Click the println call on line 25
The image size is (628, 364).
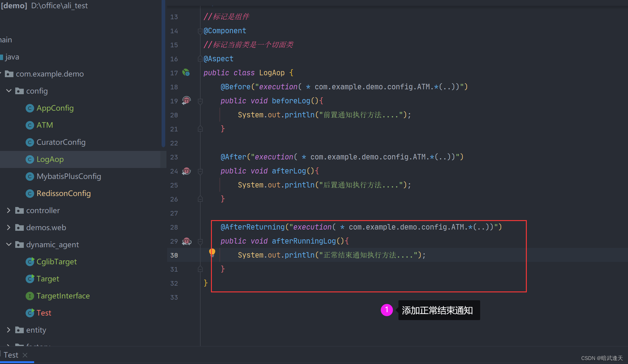[299, 185]
